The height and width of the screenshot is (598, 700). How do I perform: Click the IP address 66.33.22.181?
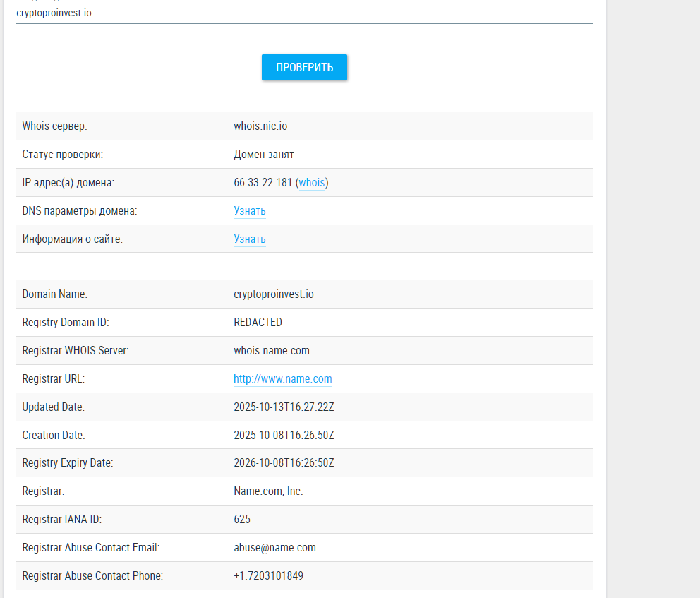click(x=262, y=183)
